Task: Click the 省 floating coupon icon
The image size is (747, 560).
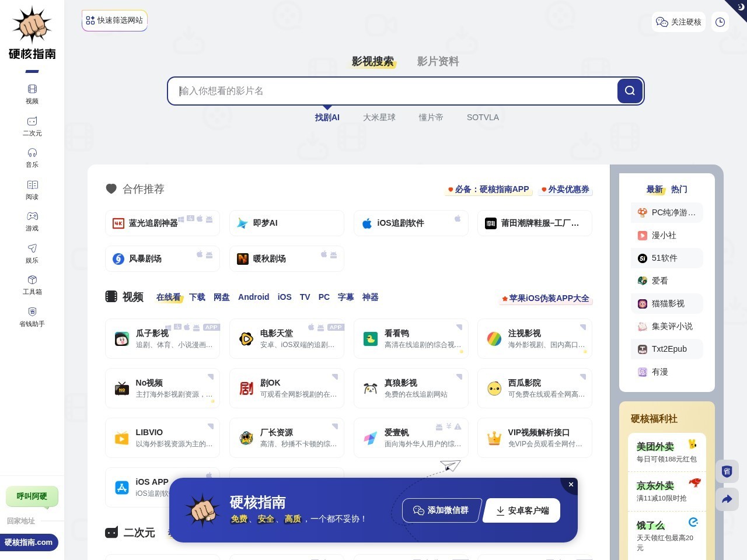Action: (x=727, y=471)
